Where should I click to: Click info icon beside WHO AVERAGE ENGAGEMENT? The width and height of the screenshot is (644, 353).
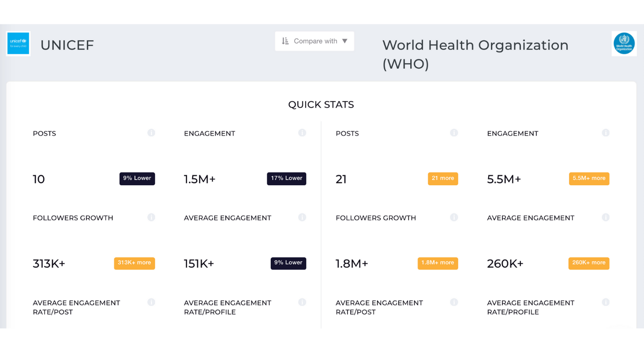(606, 217)
